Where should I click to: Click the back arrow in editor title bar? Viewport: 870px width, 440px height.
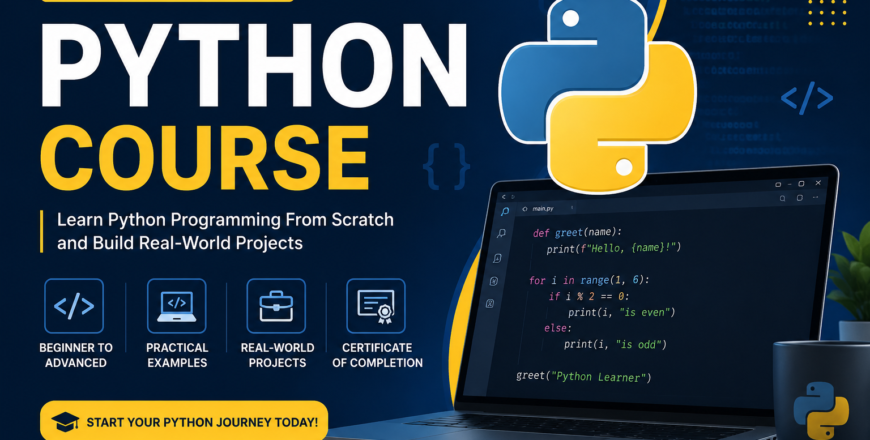(504, 197)
